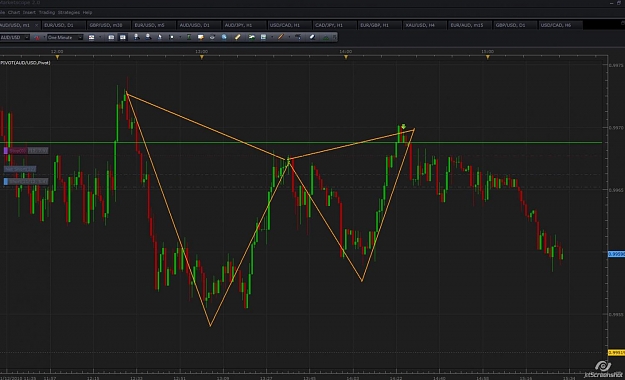Switch to the AUD/JPY, H1 chart tab
625x380 pixels.
[244, 25]
